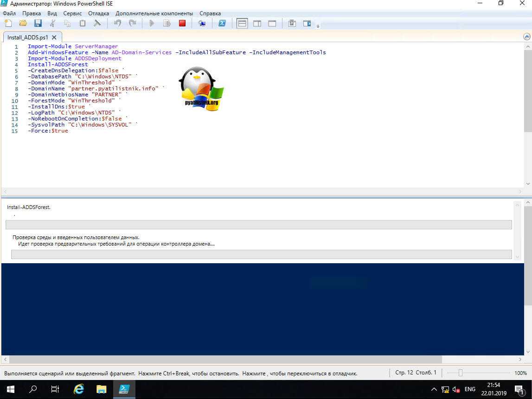
Task: Adjust the zoom slider in the status bar
Action: pos(460,373)
